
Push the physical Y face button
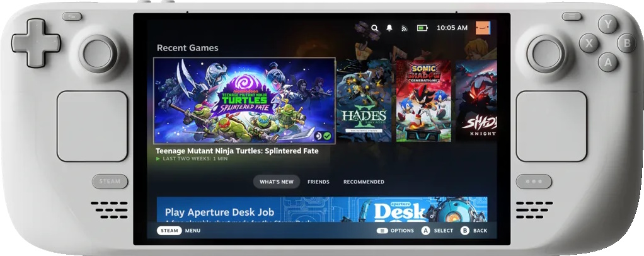[608, 24]
